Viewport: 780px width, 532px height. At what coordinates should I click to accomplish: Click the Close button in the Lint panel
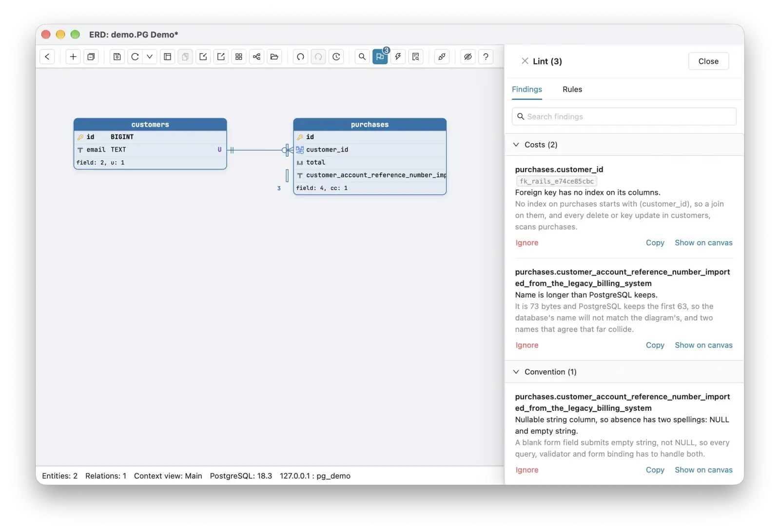[708, 61]
